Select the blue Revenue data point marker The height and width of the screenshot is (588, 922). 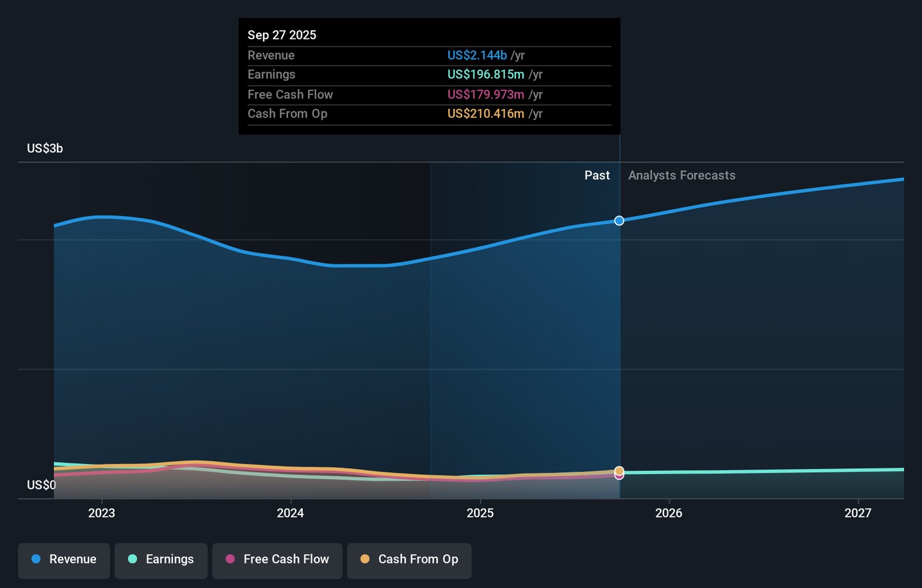[x=619, y=221]
